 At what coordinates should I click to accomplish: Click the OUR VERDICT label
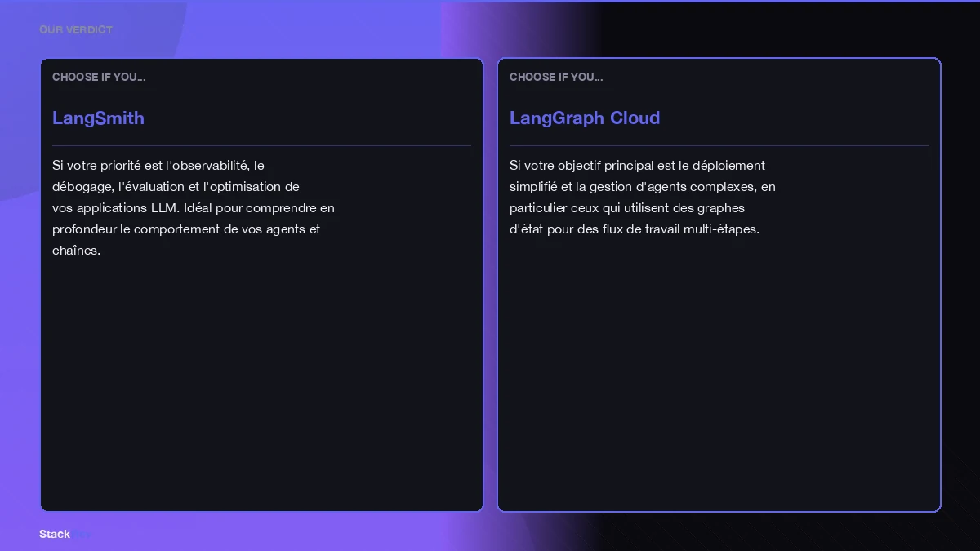pyautogui.click(x=74, y=29)
